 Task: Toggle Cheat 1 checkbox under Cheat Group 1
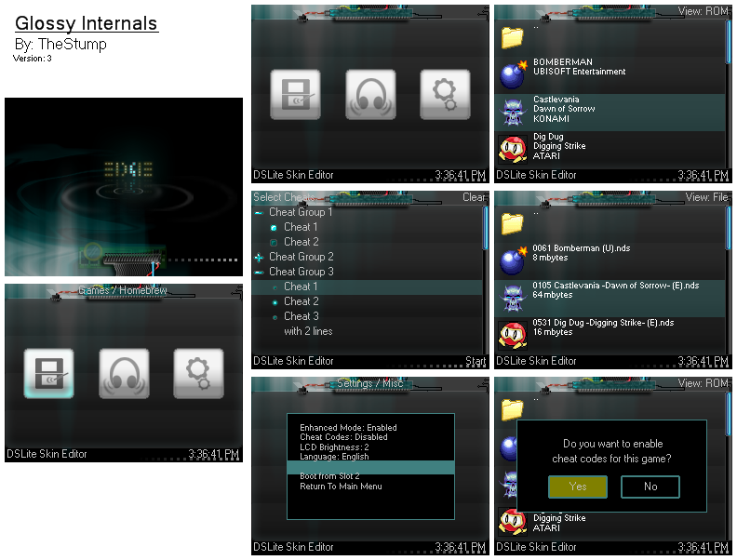click(x=274, y=228)
